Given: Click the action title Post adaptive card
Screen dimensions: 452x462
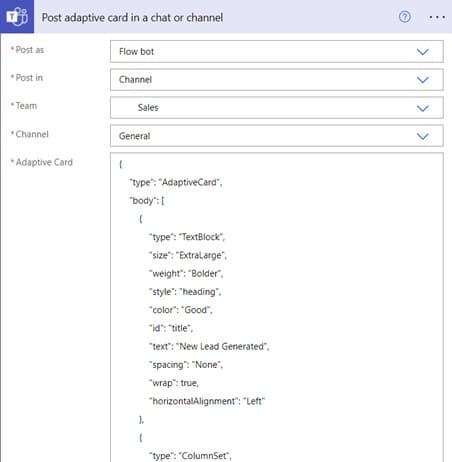Looking at the screenshot, I should [x=132, y=17].
